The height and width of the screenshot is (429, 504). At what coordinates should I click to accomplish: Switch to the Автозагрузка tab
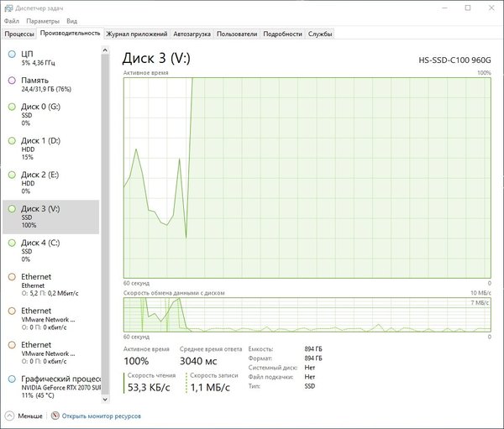pos(192,34)
